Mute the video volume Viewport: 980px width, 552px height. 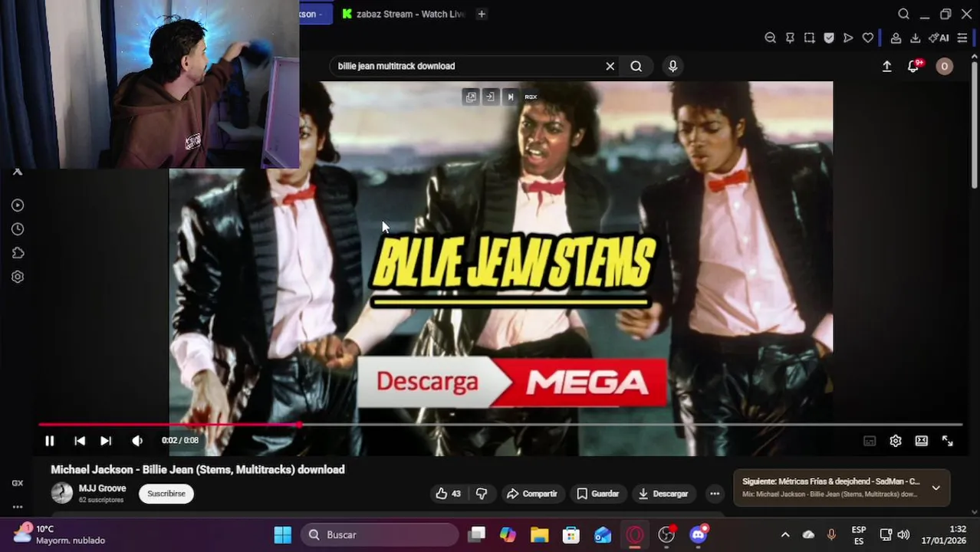point(137,441)
